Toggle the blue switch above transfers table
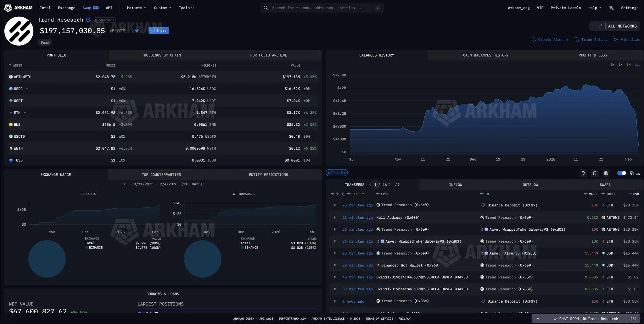The height and width of the screenshot is (324, 644). (622, 173)
